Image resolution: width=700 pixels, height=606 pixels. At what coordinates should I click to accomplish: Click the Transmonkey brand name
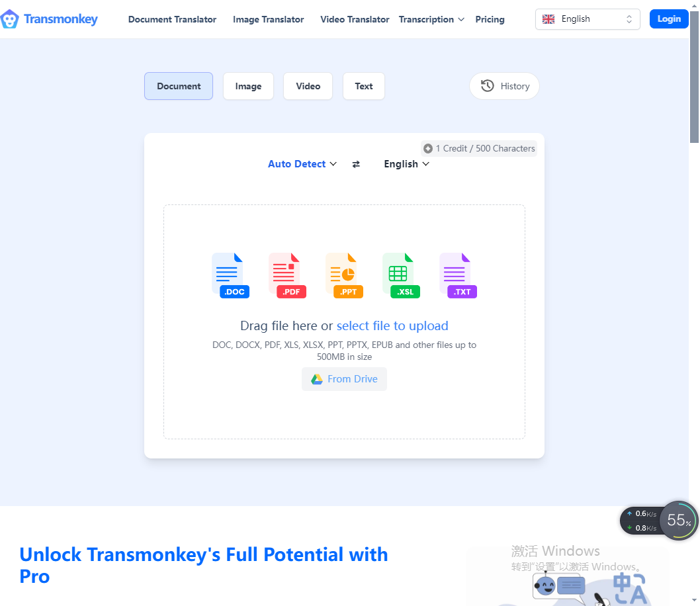click(61, 19)
